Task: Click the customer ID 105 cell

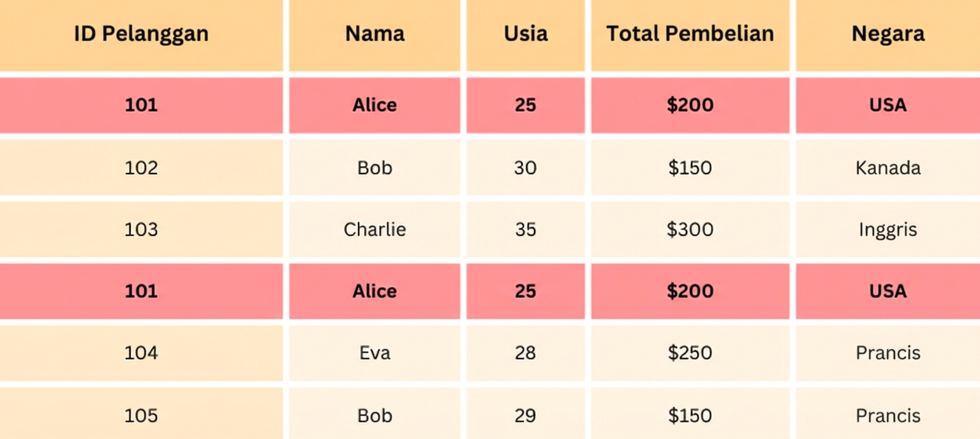Action: (x=141, y=415)
